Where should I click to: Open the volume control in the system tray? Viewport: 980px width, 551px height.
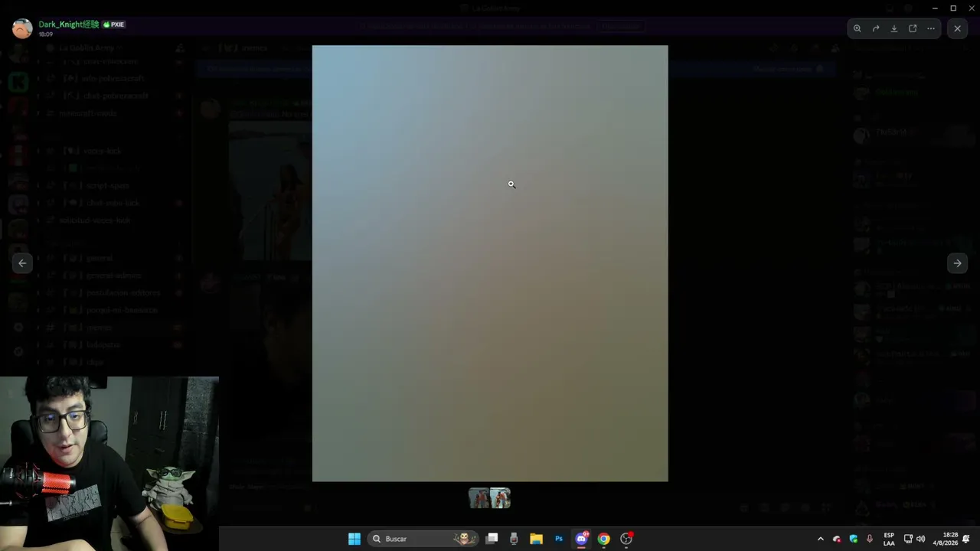[x=921, y=539]
